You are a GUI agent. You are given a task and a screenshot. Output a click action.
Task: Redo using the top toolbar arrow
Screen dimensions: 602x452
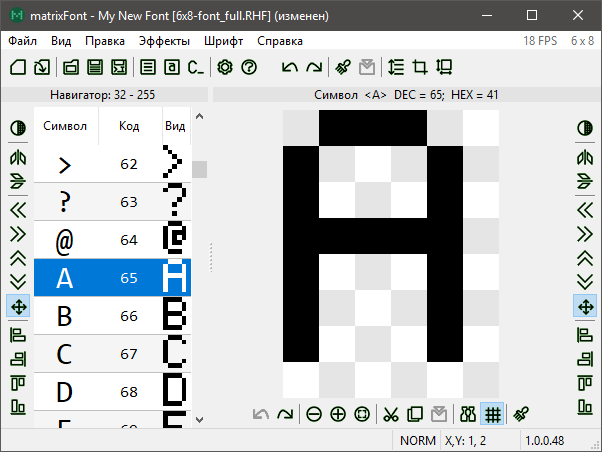point(314,67)
